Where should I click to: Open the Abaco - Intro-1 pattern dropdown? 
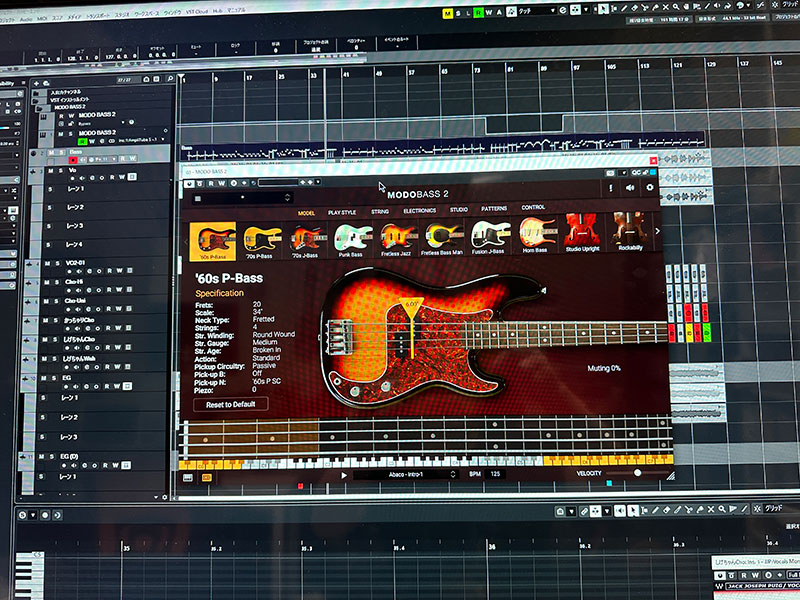pyautogui.click(x=405, y=475)
